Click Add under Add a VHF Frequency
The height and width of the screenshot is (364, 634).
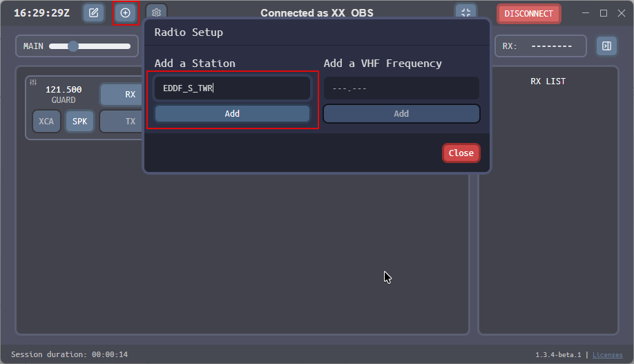pyautogui.click(x=401, y=114)
